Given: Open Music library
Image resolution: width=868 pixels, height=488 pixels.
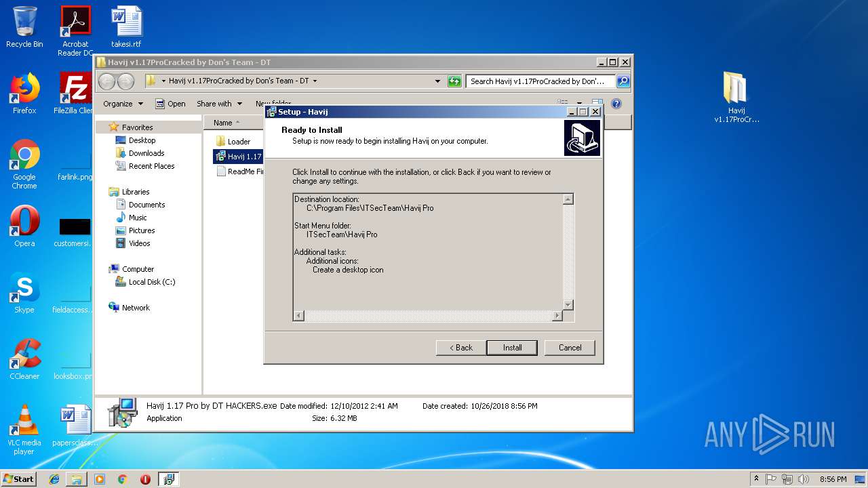Looking at the screenshot, I should coord(138,218).
